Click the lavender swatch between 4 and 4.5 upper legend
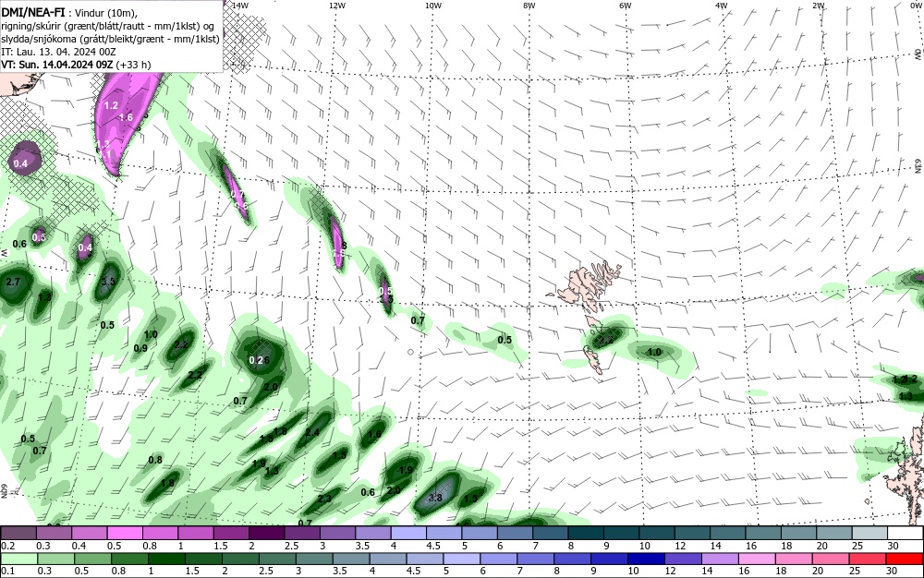The image size is (924, 578). (408, 533)
